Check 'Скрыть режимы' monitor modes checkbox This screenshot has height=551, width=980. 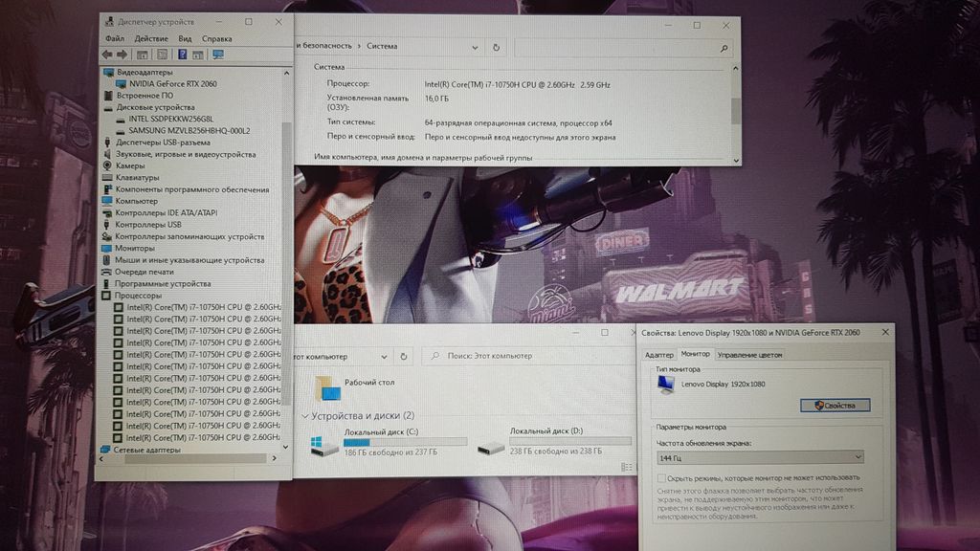(x=660, y=477)
